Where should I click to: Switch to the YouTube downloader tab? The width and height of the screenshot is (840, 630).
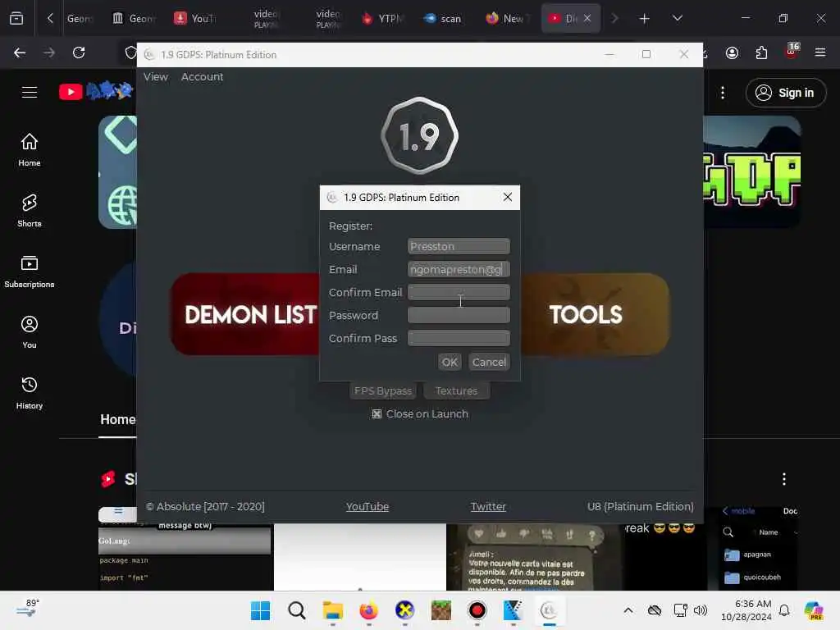(195, 19)
